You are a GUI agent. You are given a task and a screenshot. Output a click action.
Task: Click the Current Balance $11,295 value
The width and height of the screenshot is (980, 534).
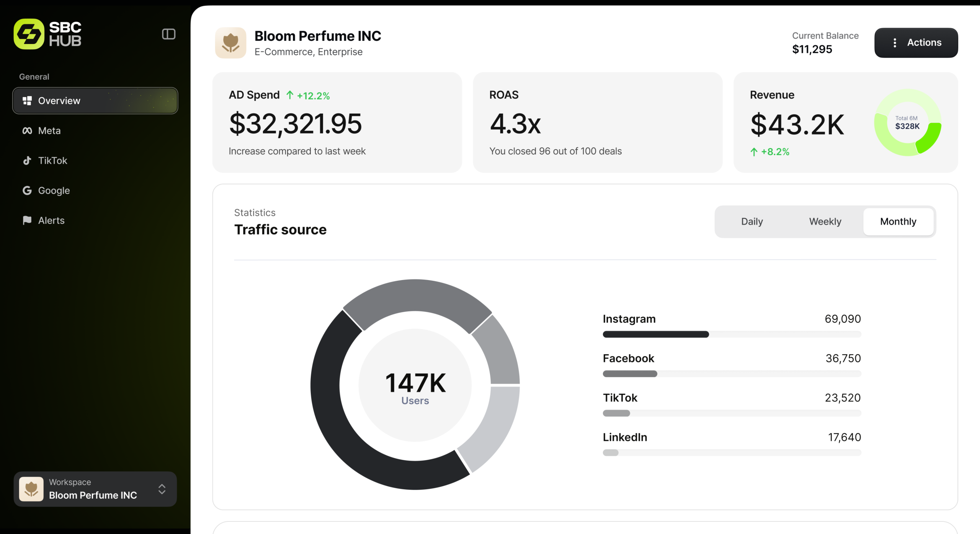[x=812, y=49]
